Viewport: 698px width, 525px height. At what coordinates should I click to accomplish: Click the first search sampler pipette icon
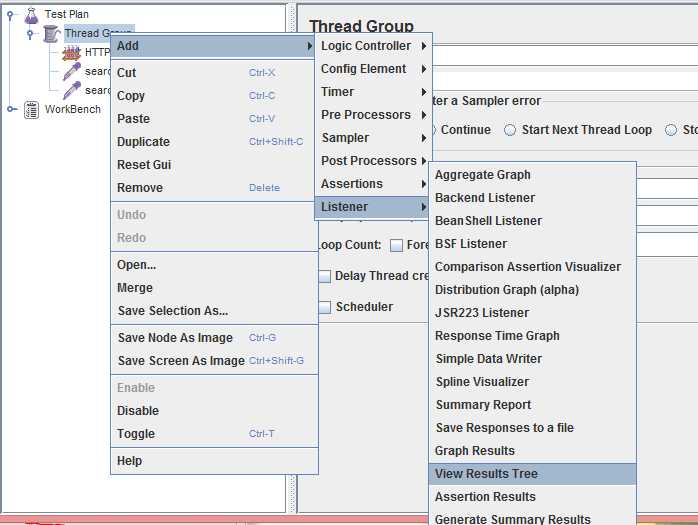pyautogui.click(x=72, y=71)
